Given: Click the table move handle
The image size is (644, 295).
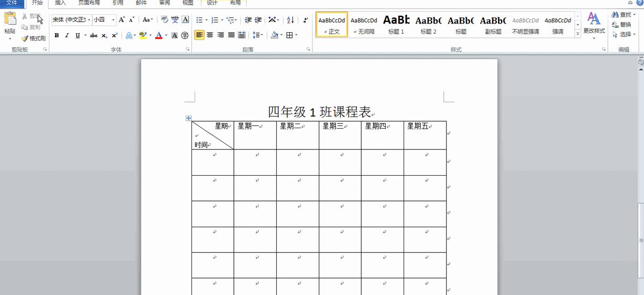Looking at the screenshot, I should tap(189, 118).
